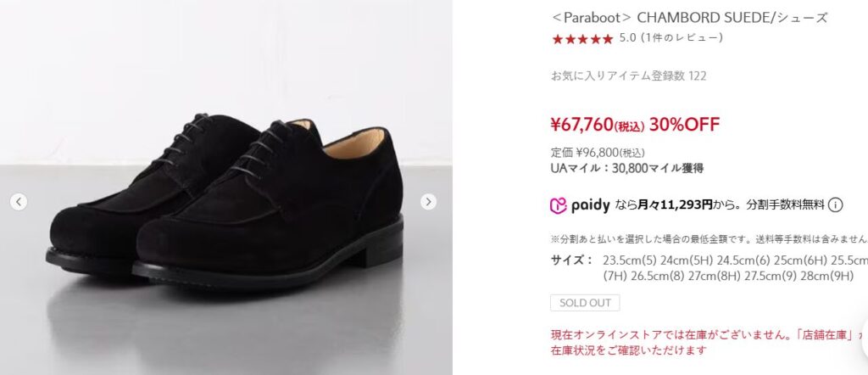
Task: Click the お気に入りアイテム登録数 122 text
Action: 628,76
